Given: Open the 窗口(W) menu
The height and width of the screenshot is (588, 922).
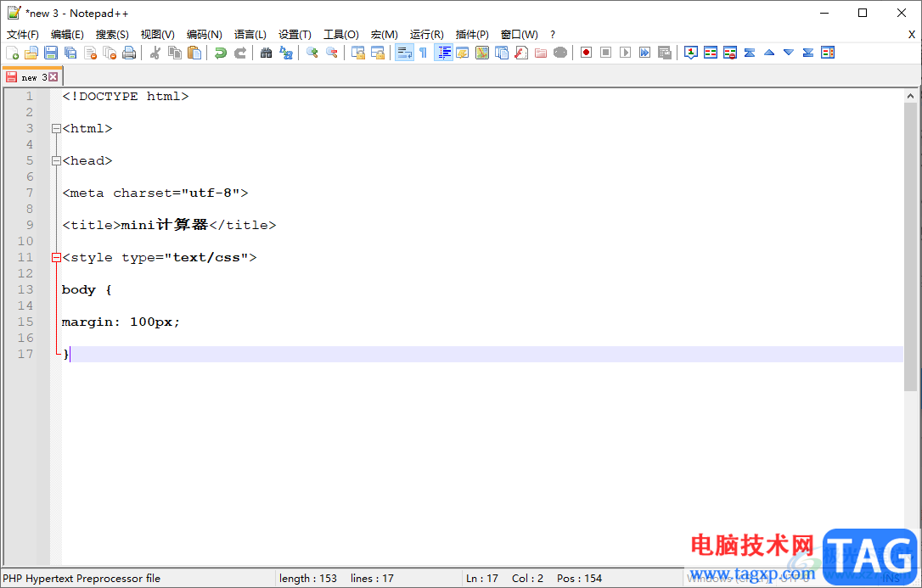Looking at the screenshot, I should tap(520, 35).
